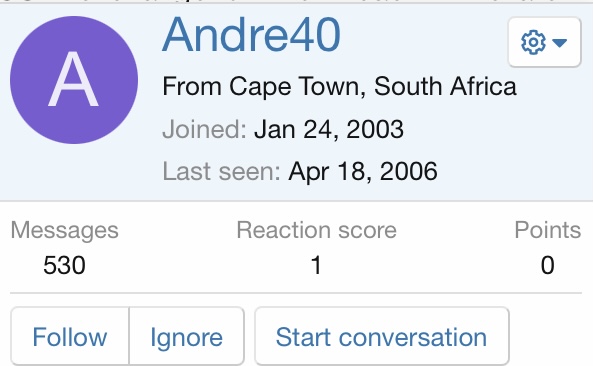This screenshot has width=593, height=366.
Task: View the 530 messages count
Action: click(64, 265)
